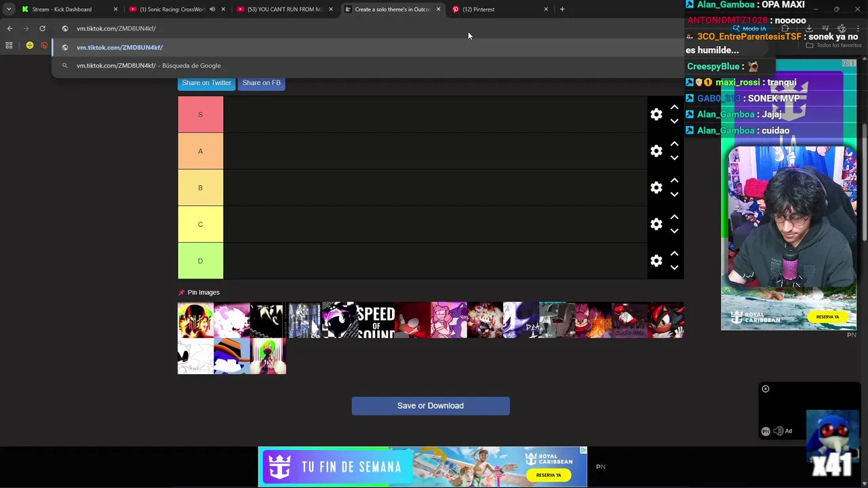Close the floating video ad

[x=766, y=389]
